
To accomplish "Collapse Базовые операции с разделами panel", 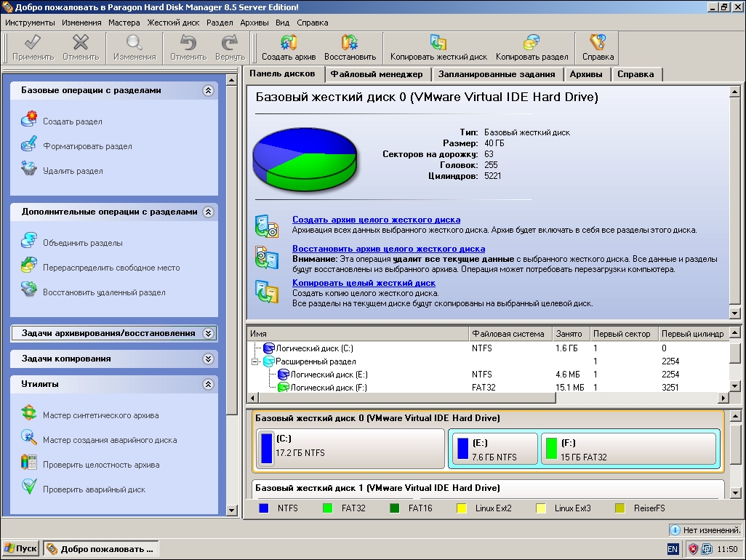I will tap(208, 90).
